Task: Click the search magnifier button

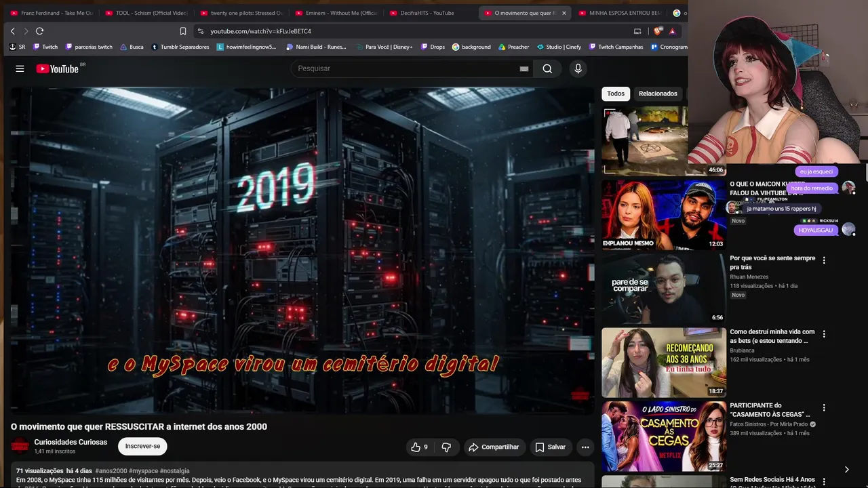Action: coord(547,68)
